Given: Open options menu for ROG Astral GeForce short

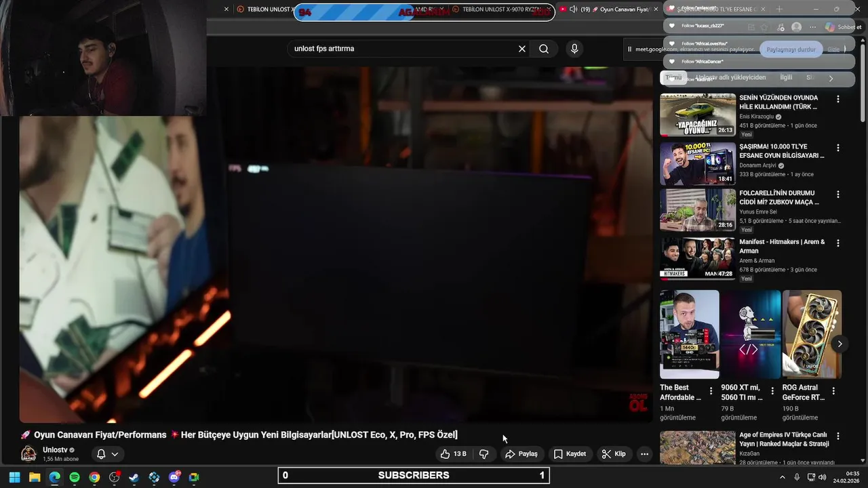Looking at the screenshot, I should pos(833,391).
